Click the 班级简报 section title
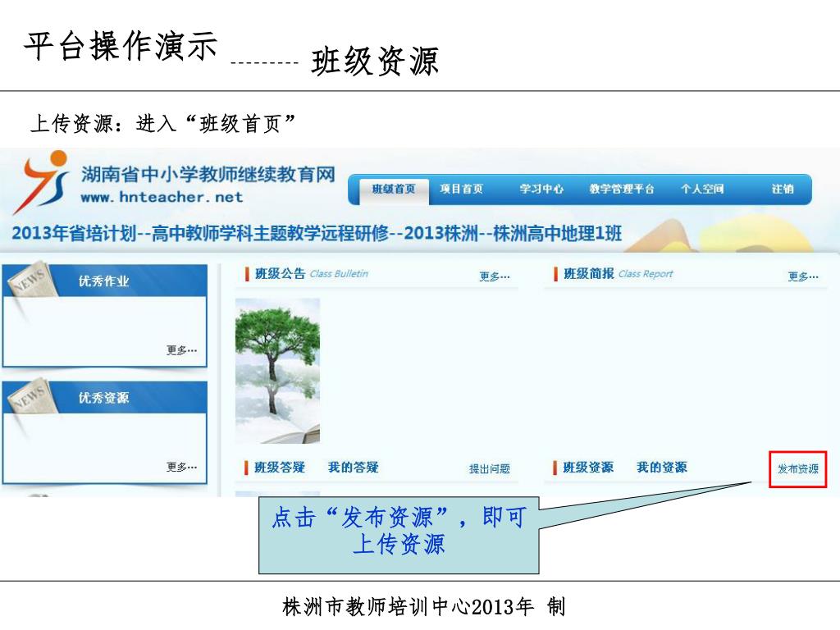This screenshot has height=630, width=840. click(x=589, y=274)
